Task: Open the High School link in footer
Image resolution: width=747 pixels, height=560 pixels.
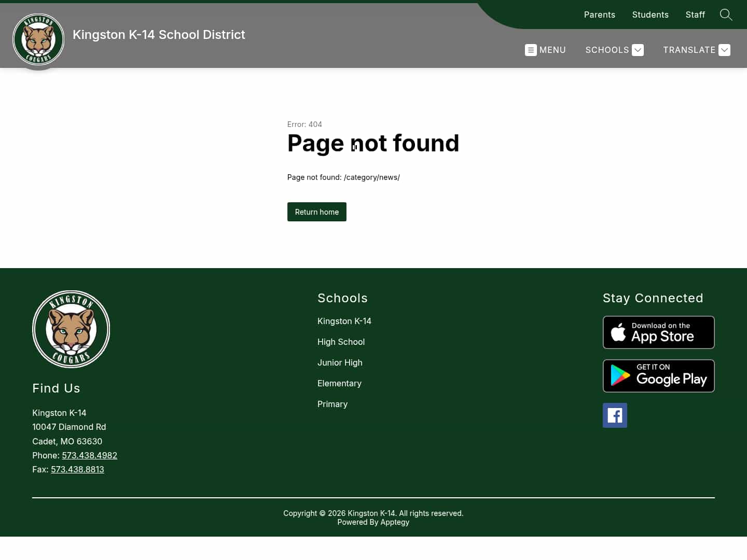Action: coord(341,342)
